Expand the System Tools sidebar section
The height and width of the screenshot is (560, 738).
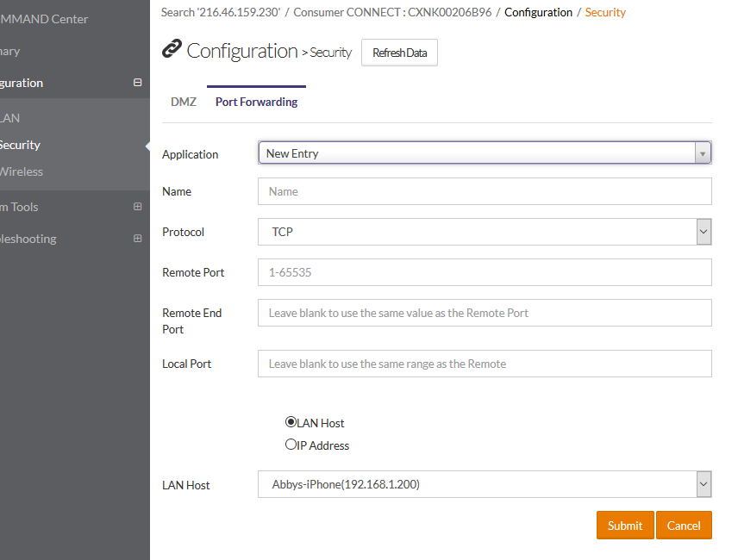point(137,207)
